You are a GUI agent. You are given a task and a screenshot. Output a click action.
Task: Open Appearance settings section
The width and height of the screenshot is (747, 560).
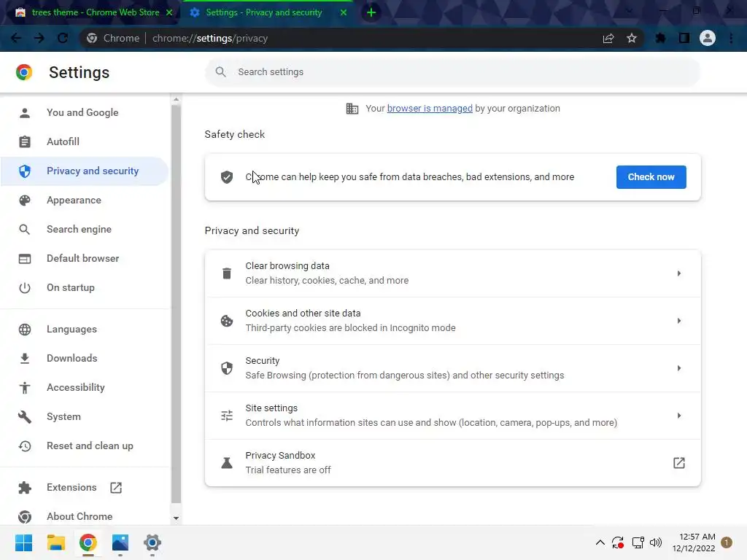pyautogui.click(x=84, y=200)
